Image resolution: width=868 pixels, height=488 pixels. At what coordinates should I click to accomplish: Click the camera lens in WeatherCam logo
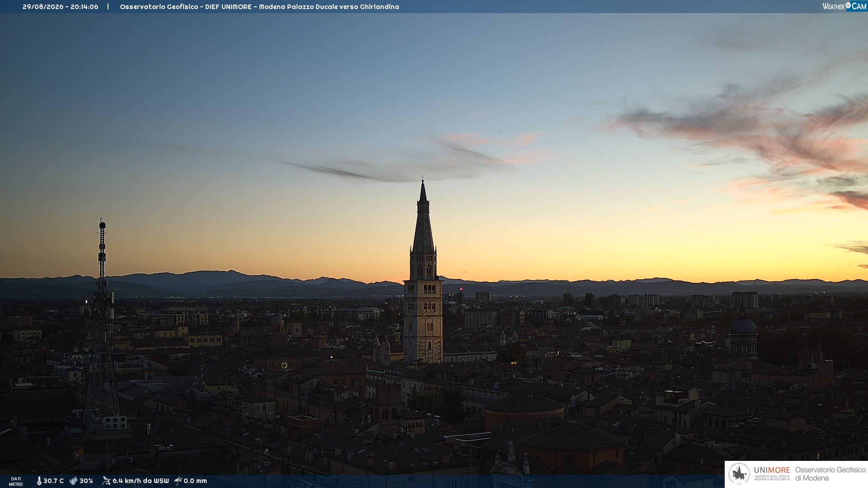(848, 5)
